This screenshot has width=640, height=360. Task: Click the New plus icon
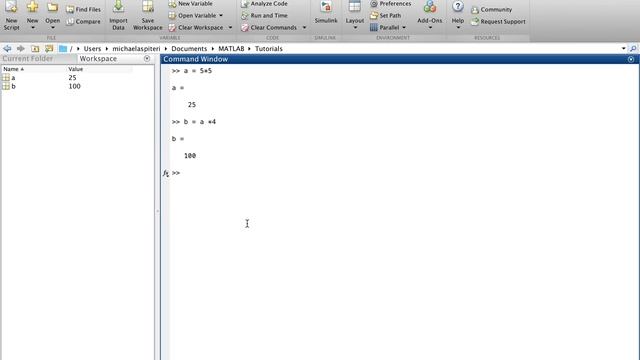pos(32,7)
